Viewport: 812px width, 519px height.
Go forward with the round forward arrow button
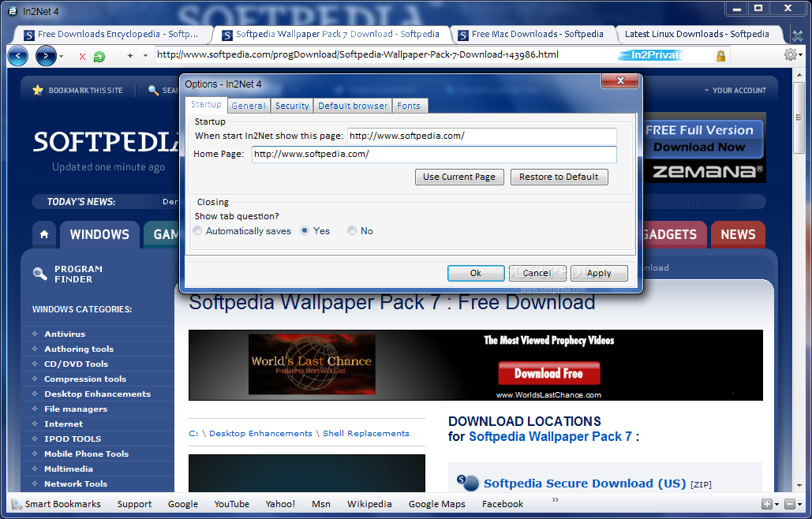pyautogui.click(x=46, y=56)
